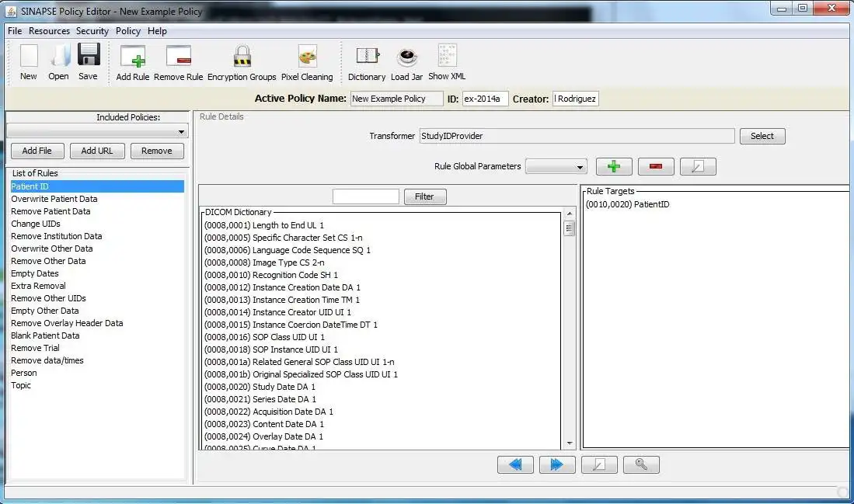Select the Remove Patient Data rule

(x=51, y=211)
